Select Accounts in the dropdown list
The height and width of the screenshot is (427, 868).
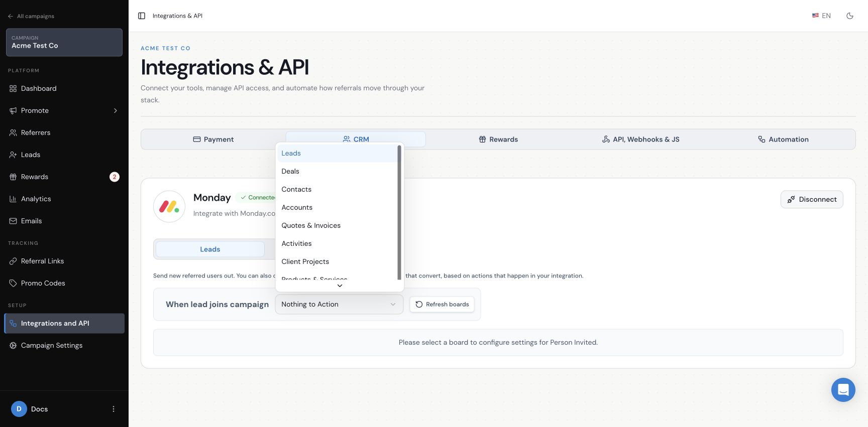pos(338,207)
